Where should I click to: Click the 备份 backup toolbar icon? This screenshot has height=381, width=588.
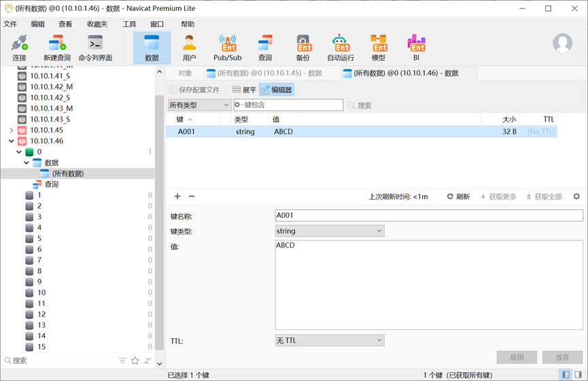click(x=303, y=48)
